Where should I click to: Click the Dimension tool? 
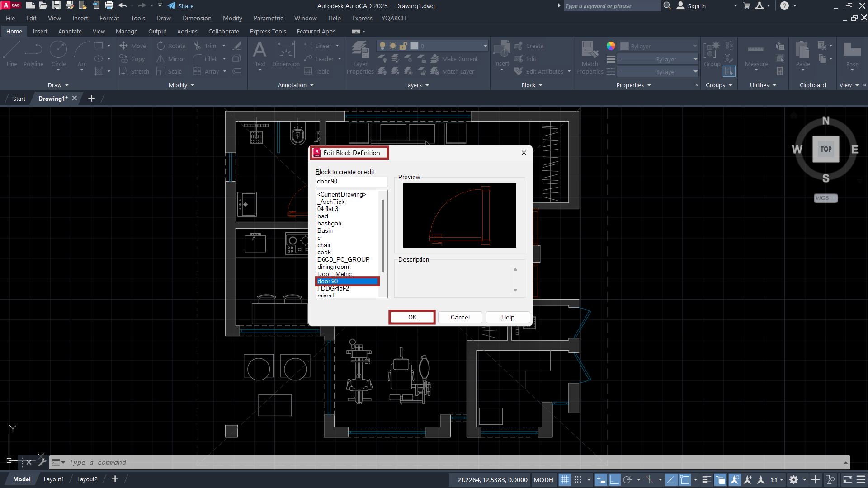(286, 54)
